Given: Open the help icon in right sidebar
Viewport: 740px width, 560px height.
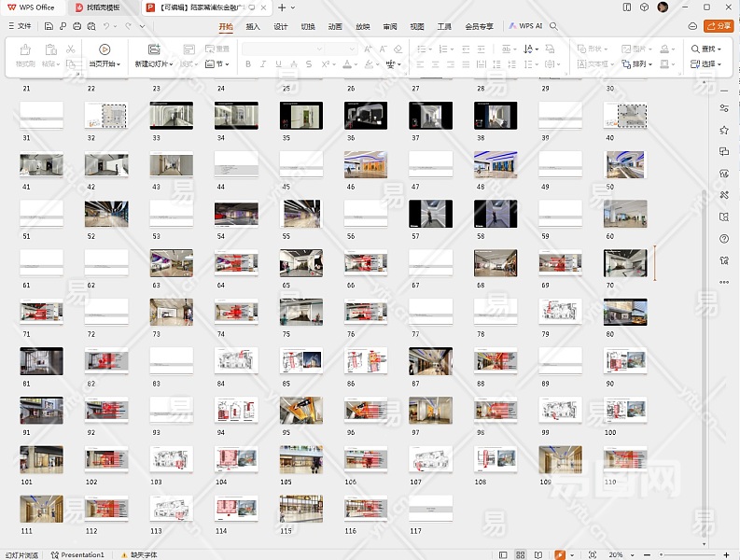Looking at the screenshot, I should point(724,239).
